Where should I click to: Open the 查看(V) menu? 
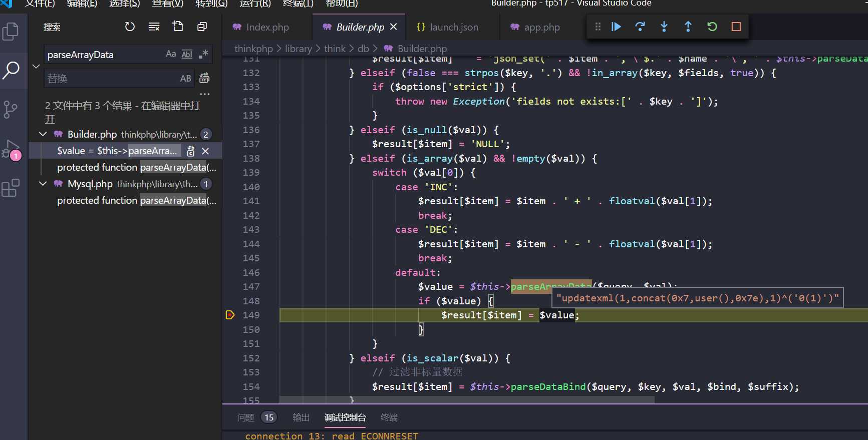(168, 4)
